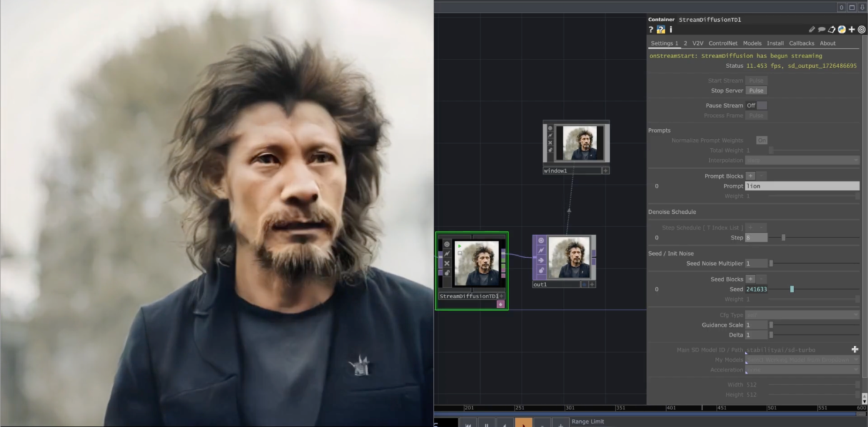Select the window1 node thumbnail

(580, 143)
